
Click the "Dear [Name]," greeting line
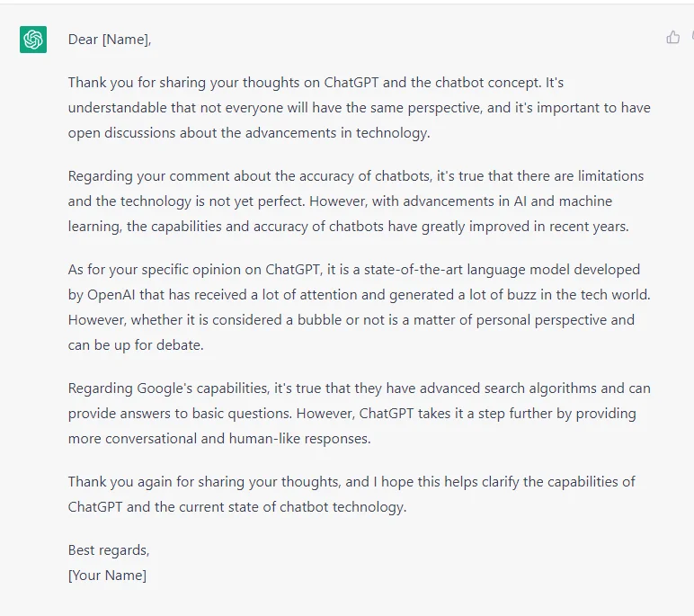pos(110,40)
